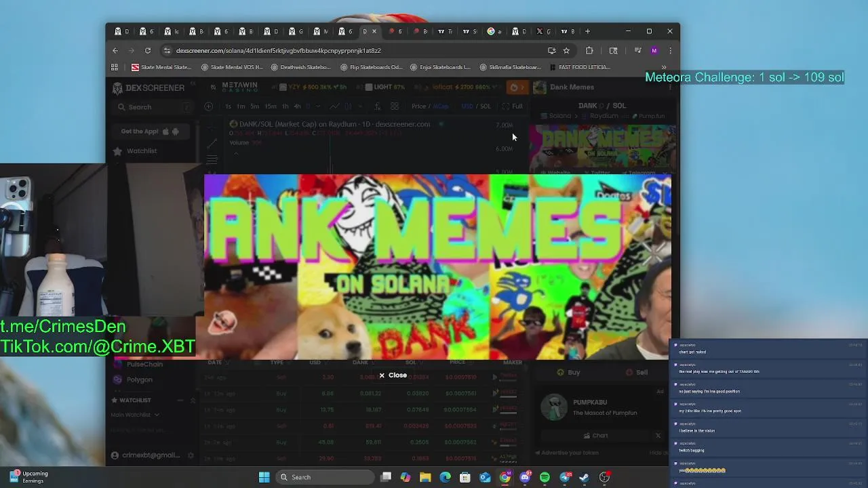Open Dank Memes panel three-dot menu
The height and width of the screenshot is (488, 868).
point(670,87)
